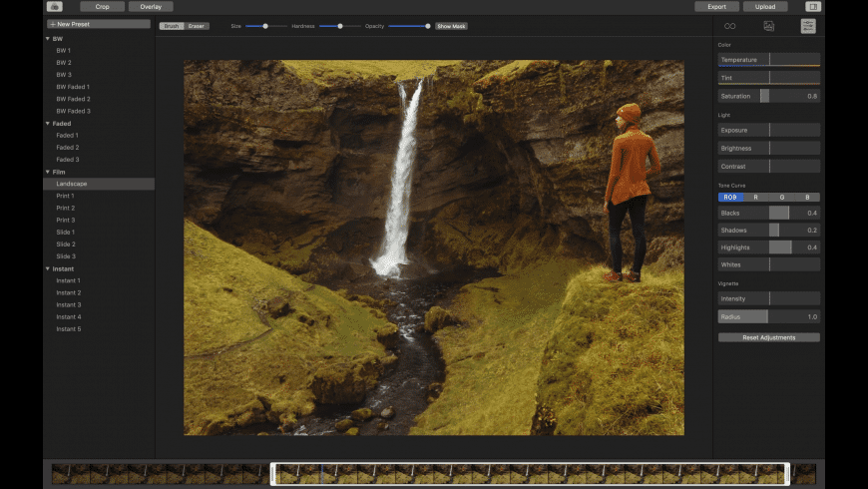Switch to the Eraser mode
The image size is (868, 489).
point(198,26)
